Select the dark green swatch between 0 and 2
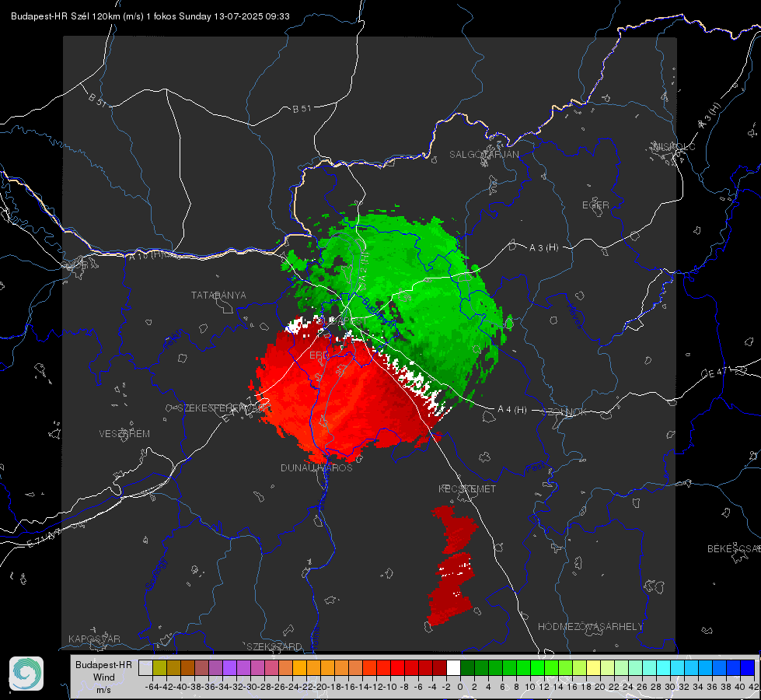761x700 pixels. pos(467,668)
